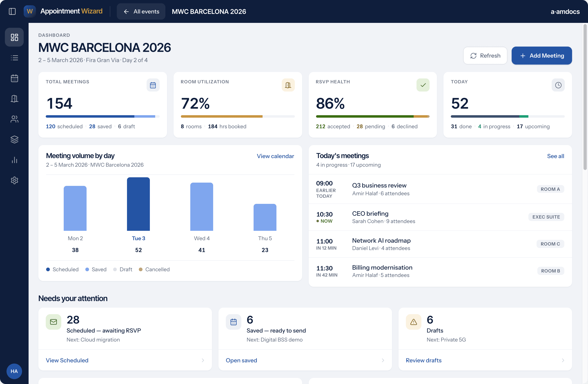Open the dashboard grid icon in sidebar
Viewport: 588px width, 384px height.
pos(14,37)
